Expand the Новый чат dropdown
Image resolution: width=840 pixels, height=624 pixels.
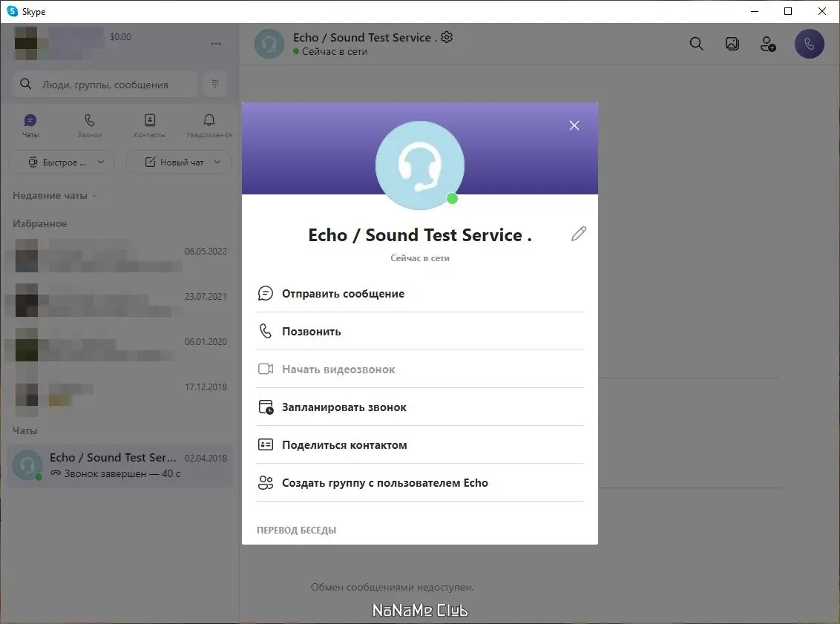click(178, 162)
